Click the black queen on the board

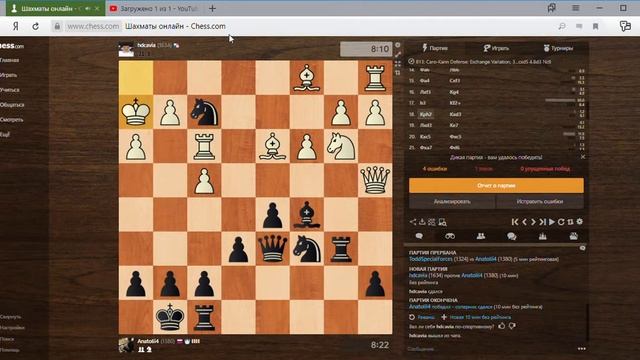point(273,249)
